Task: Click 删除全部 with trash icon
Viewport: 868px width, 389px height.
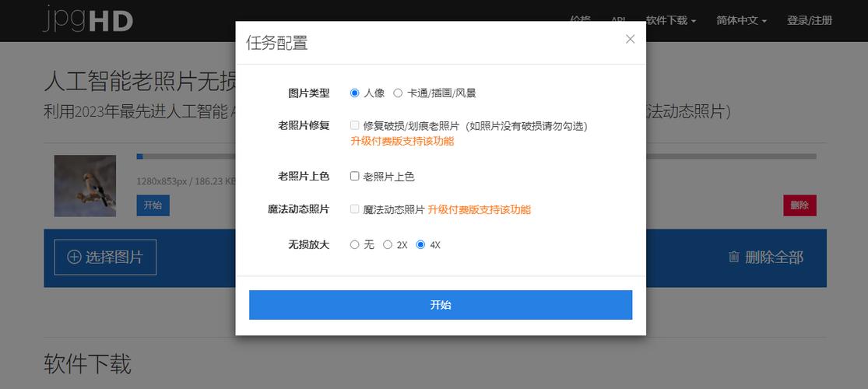Action: (x=766, y=258)
